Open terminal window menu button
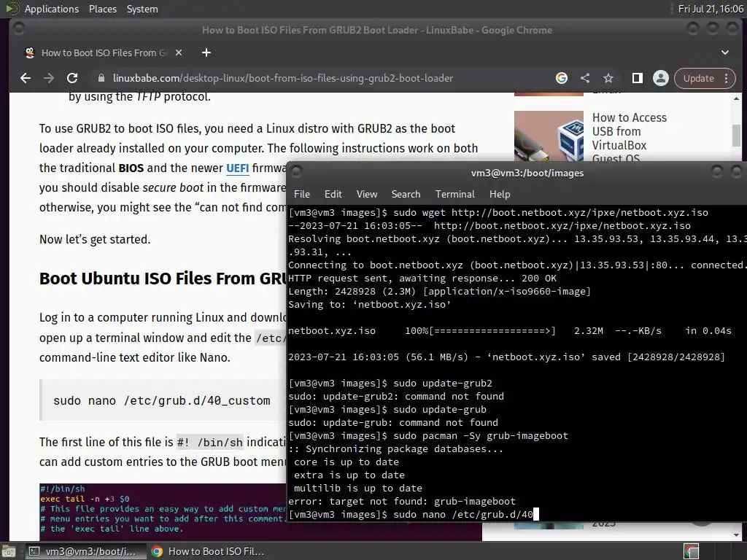Viewport: 747px width, 560px height. (x=296, y=171)
